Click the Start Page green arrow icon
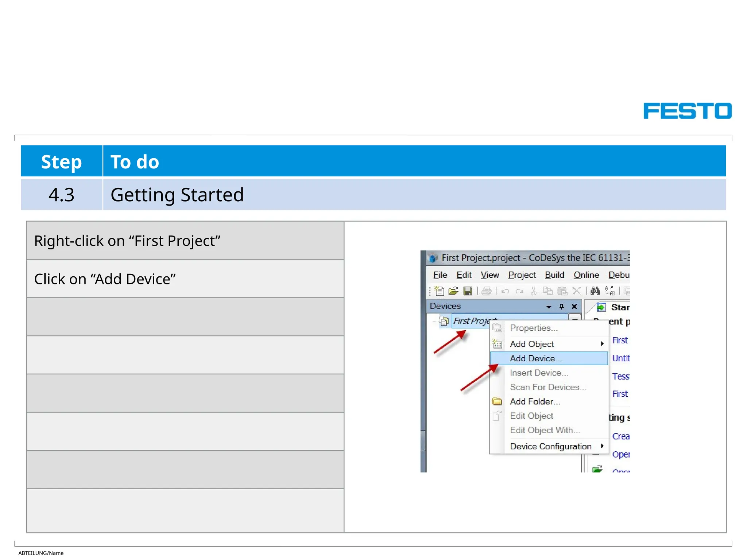Image resolution: width=747 pixels, height=560 pixels. (x=601, y=307)
